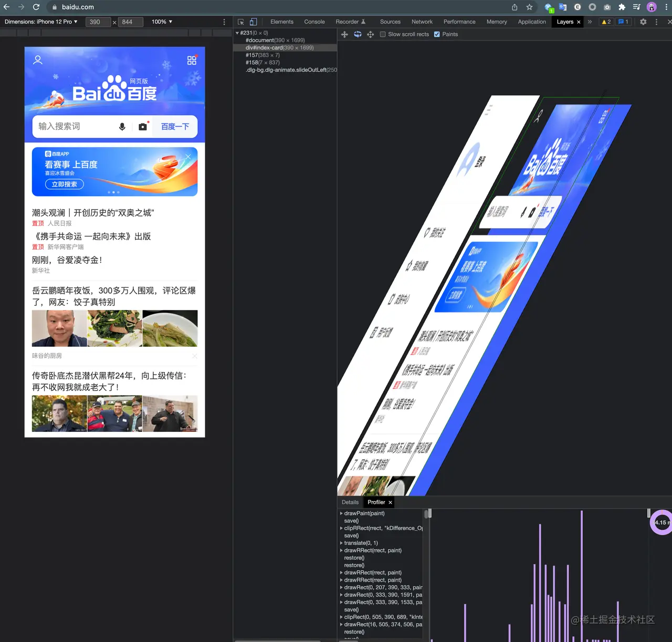Viewport: 672px width, 642px height.
Task: Open Dimensions iPhone 12 Pro dropdown
Action: 41,22
